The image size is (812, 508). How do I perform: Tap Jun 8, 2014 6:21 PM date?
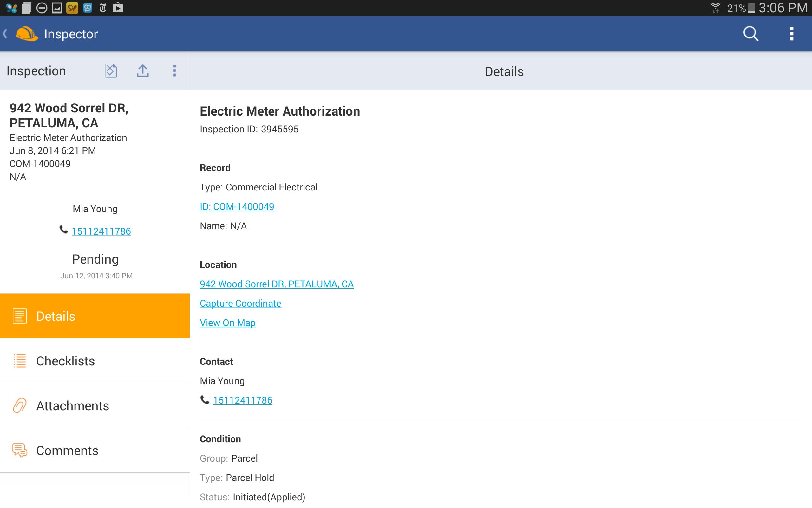click(x=53, y=150)
